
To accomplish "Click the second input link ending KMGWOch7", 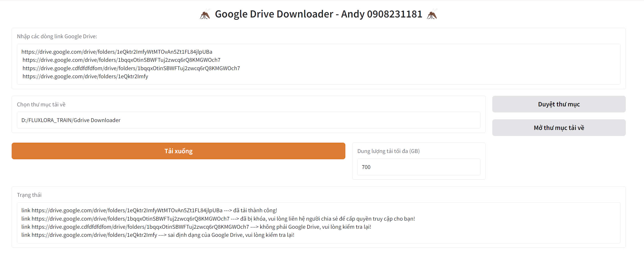I will click(121, 60).
